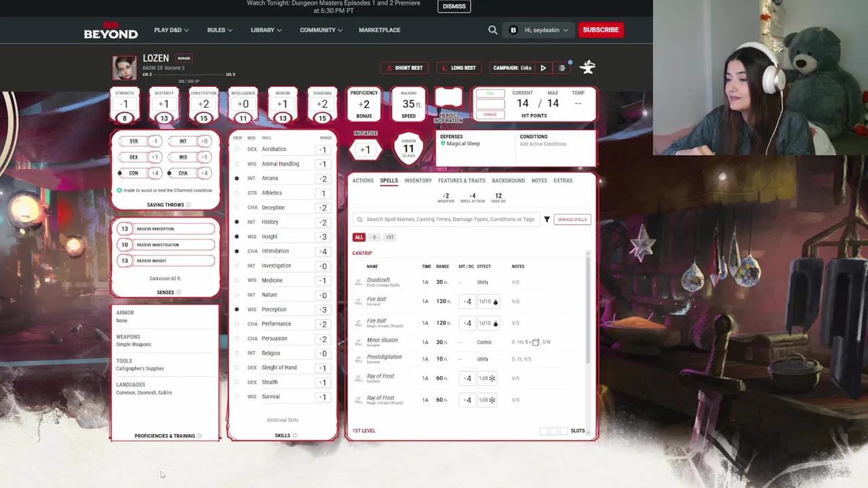
Task: Click the D&D Beyond logo
Action: 111,30
